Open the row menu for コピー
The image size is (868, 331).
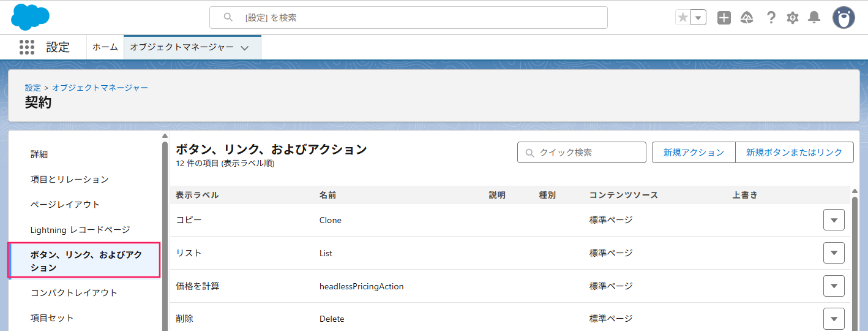(x=834, y=219)
